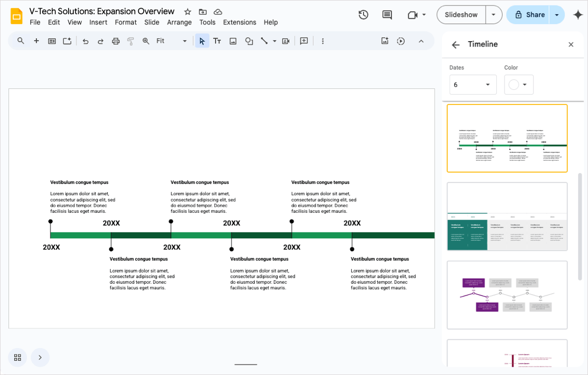The image size is (588, 375).
Task: Select the line tool
Action: pos(264,41)
